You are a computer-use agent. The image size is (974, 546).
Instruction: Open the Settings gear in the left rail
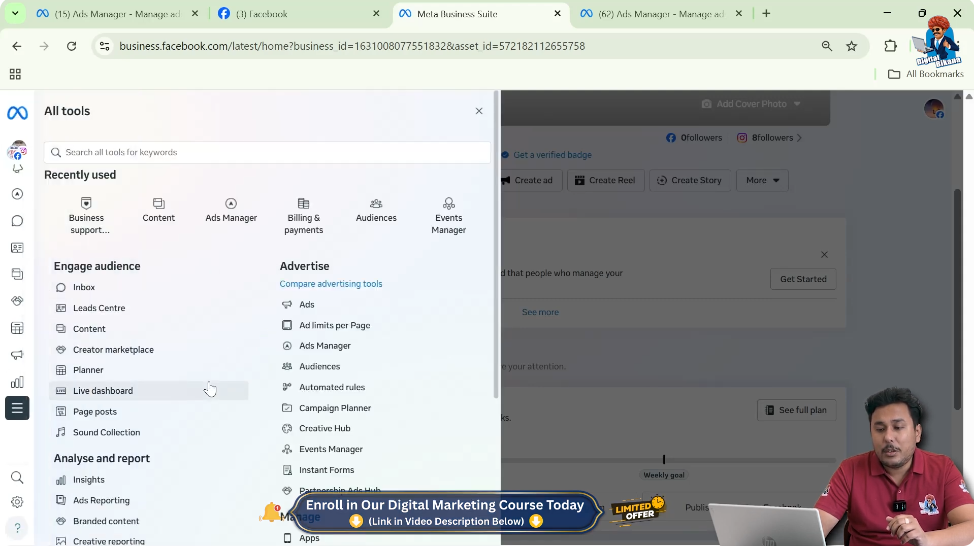[17, 501]
